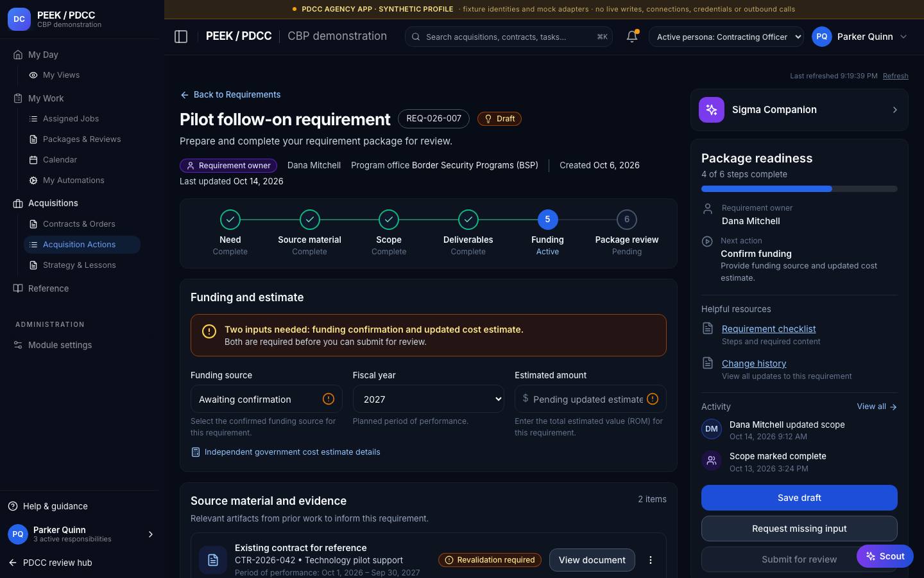Expand Parker Quinn responsibilities in the sidebar
Image resolution: width=924 pixels, height=578 pixels.
click(x=151, y=534)
